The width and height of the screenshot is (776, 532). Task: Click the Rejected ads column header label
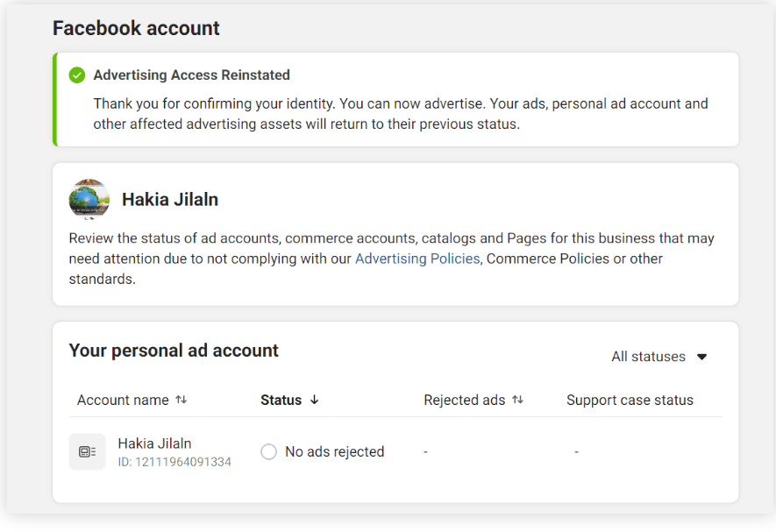(464, 400)
